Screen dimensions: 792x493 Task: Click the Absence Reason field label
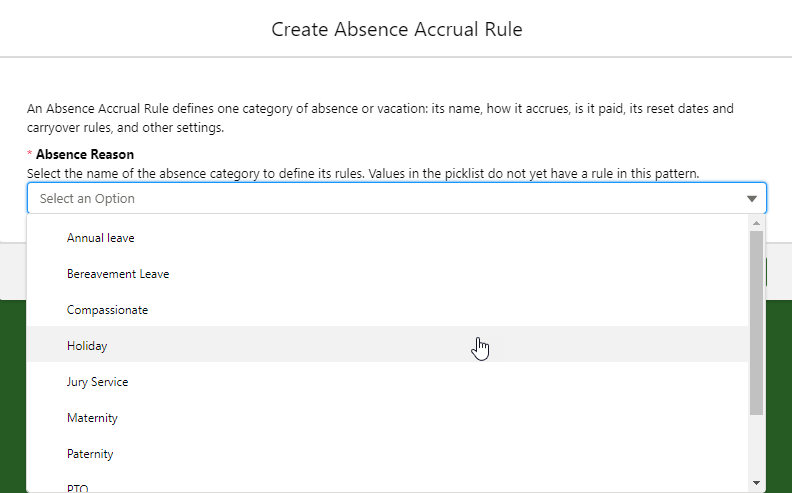pos(85,155)
